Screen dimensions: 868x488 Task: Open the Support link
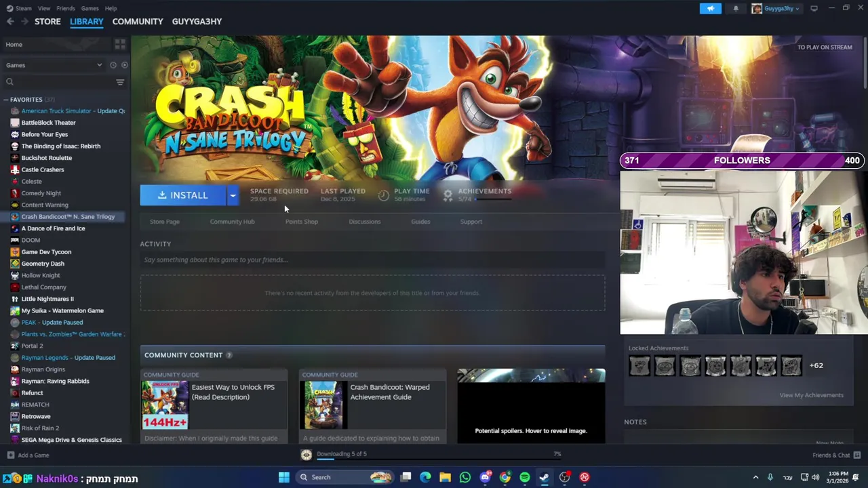[471, 222]
